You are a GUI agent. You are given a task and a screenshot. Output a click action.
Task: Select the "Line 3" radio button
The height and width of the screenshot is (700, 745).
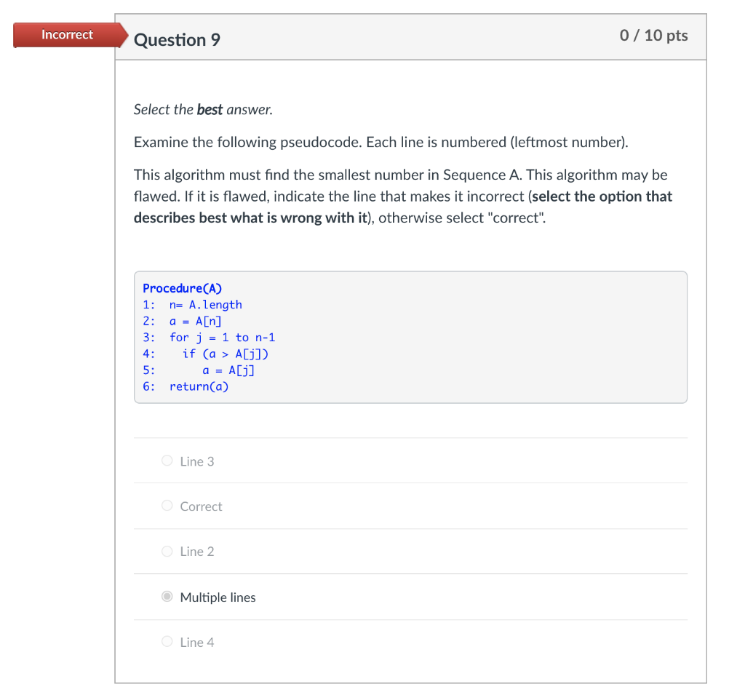(167, 461)
